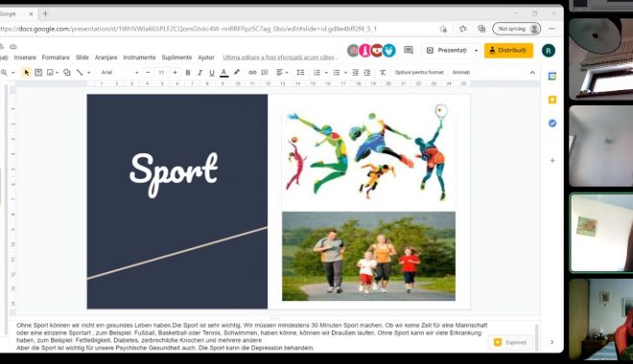Click the green R account avatar

tap(549, 51)
